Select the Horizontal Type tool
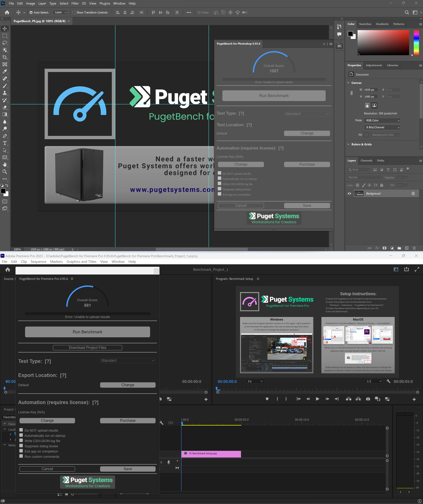This screenshot has height=504, width=423. click(x=5, y=143)
